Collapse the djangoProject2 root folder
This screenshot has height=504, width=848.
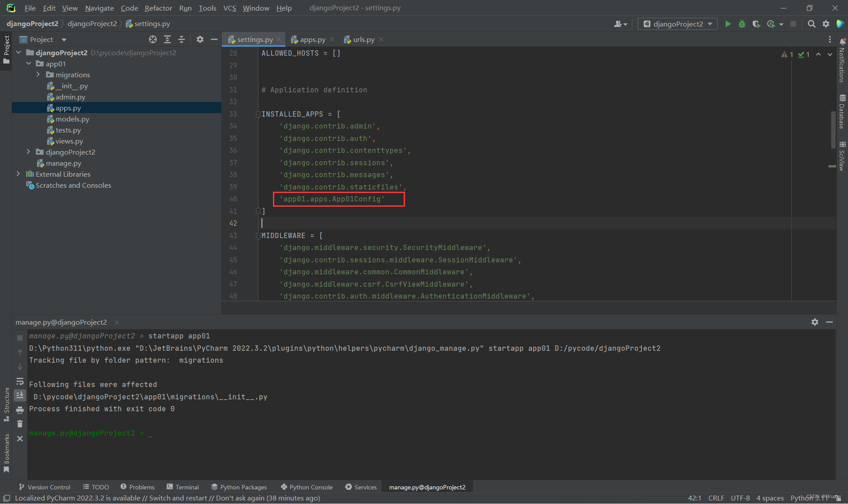19,53
